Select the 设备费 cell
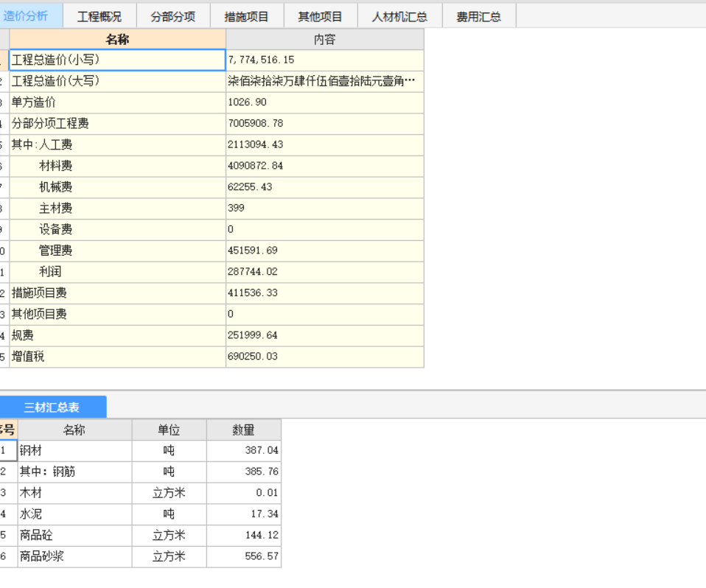The height and width of the screenshot is (588, 706). click(117, 230)
